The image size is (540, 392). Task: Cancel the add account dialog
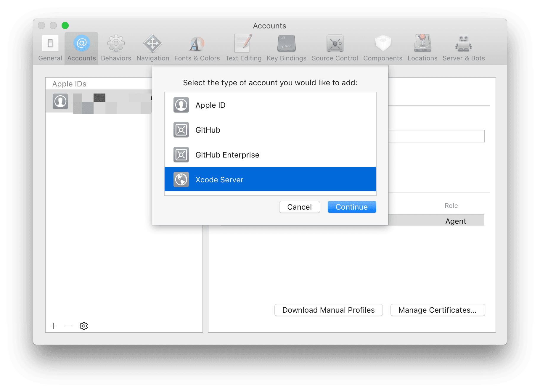point(299,207)
